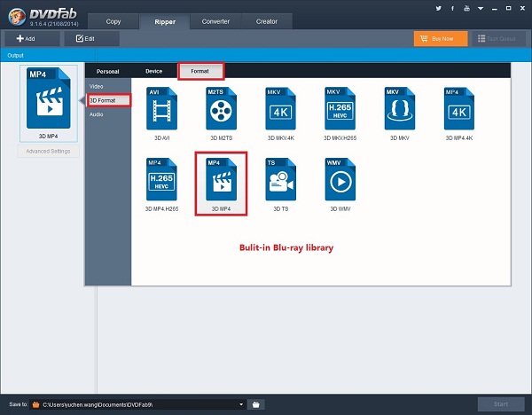Pick the 3D MP4.4K format icon
This screenshot has height=415, width=532.
(x=459, y=108)
